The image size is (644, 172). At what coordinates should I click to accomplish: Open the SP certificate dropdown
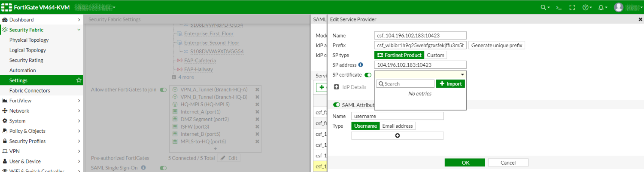pos(420,75)
